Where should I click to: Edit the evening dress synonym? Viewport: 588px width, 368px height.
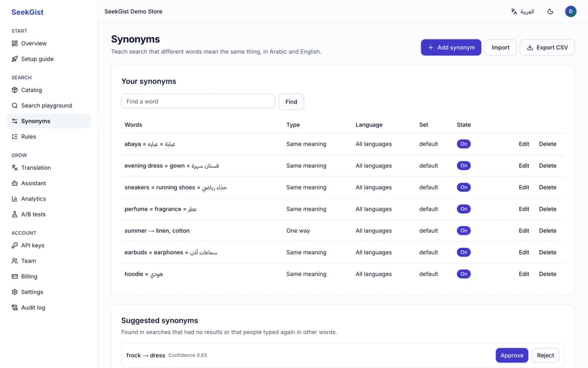click(x=524, y=165)
